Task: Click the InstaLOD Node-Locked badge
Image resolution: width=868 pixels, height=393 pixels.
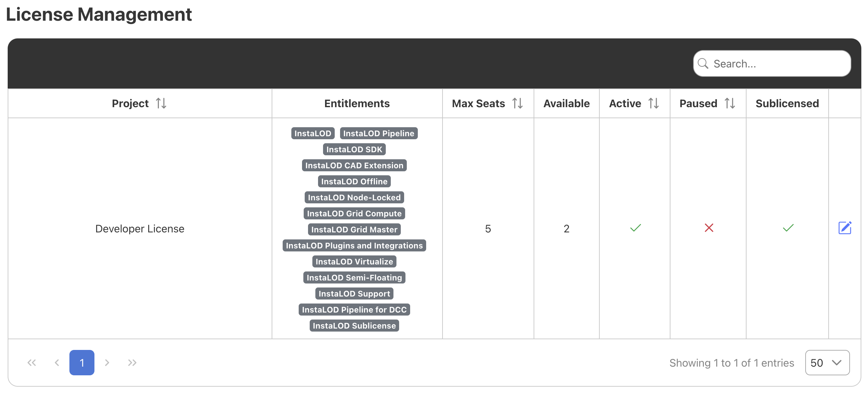Action: (354, 197)
